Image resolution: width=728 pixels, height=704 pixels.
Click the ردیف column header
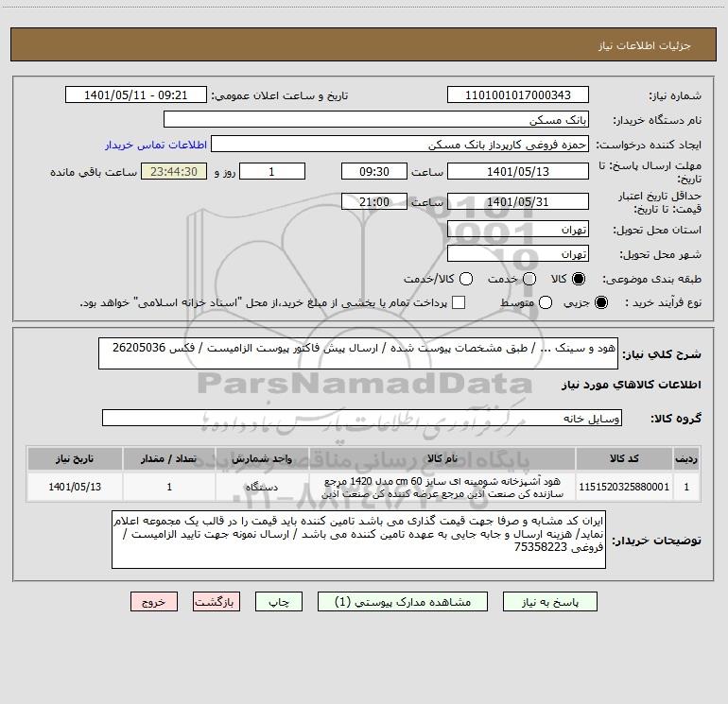pos(686,458)
